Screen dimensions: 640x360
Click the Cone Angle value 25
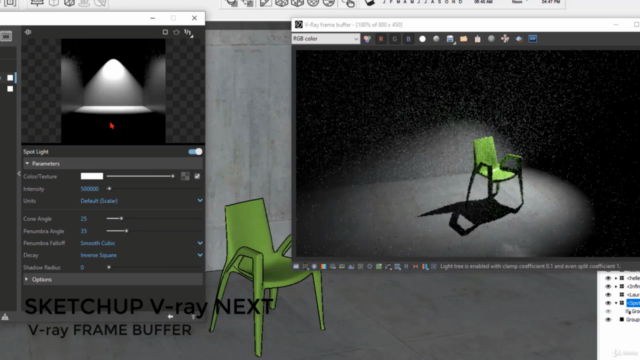(84, 219)
